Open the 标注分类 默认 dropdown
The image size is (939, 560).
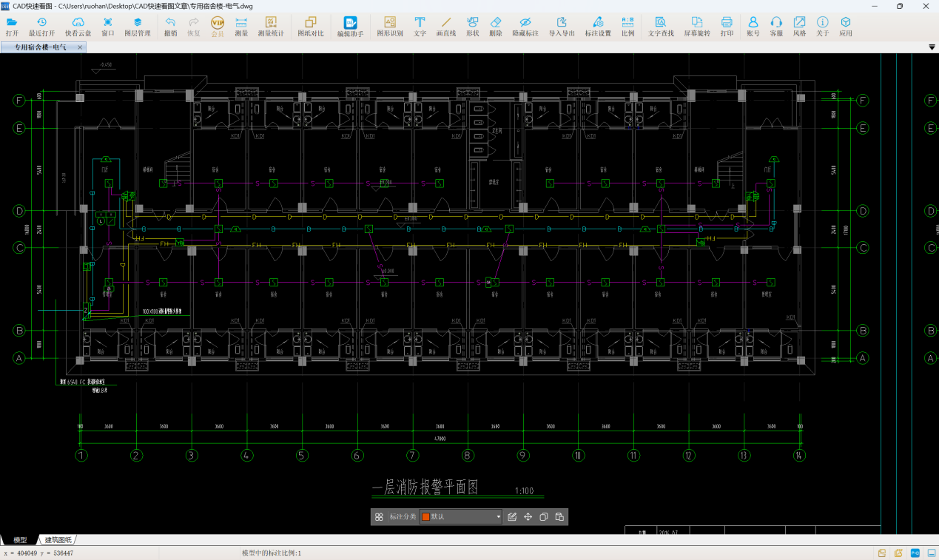point(461,517)
